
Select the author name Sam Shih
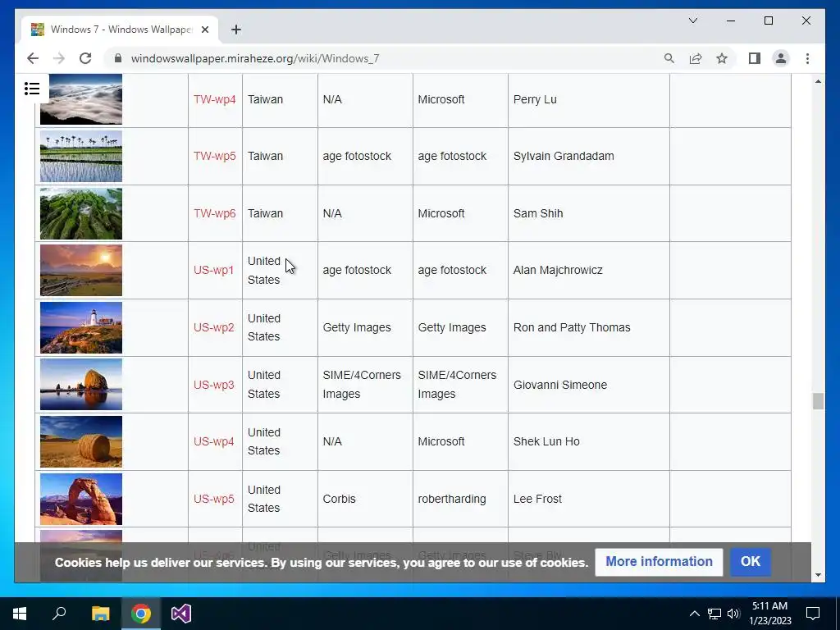click(538, 213)
